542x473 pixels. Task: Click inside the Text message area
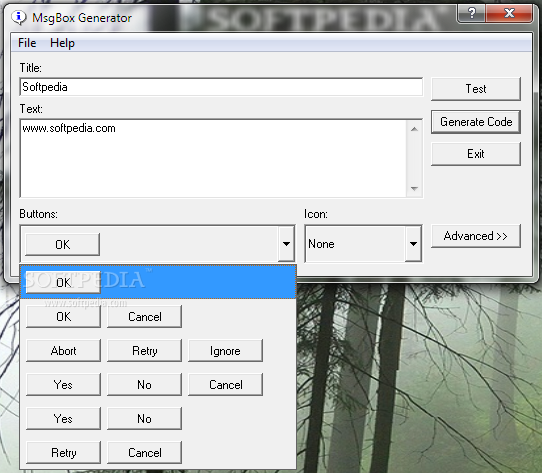pyautogui.click(x=214, y=158)
